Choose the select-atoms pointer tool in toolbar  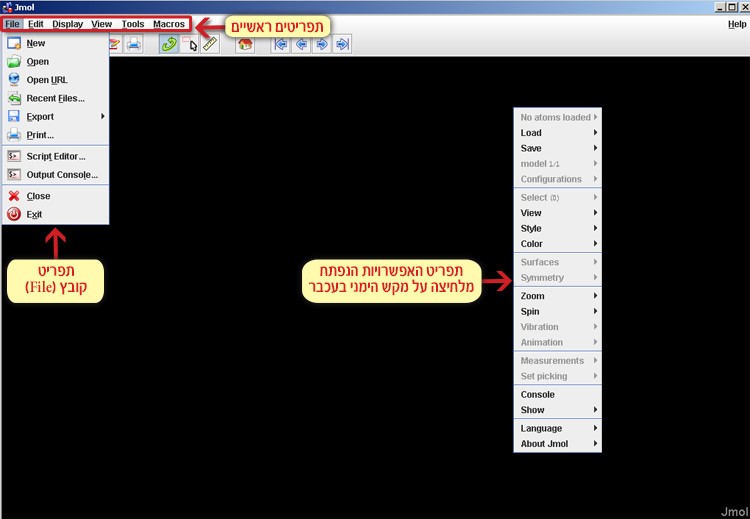click(191, 44)
